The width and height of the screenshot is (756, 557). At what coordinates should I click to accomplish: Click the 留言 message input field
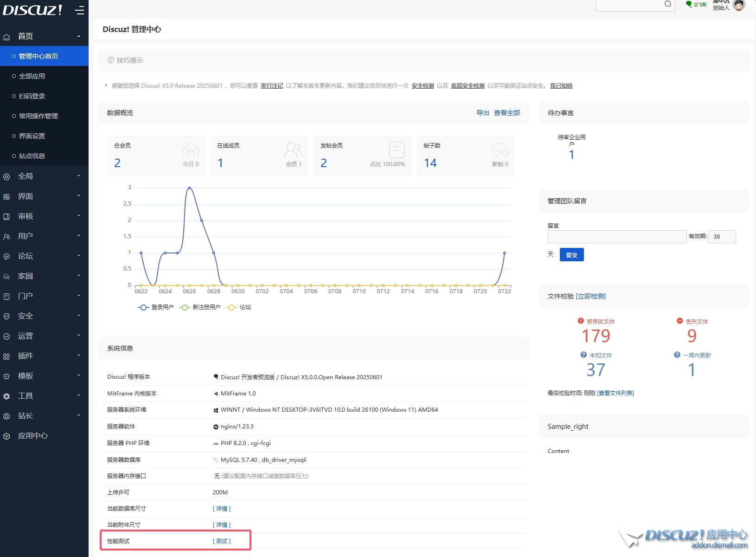click(616, 237)
